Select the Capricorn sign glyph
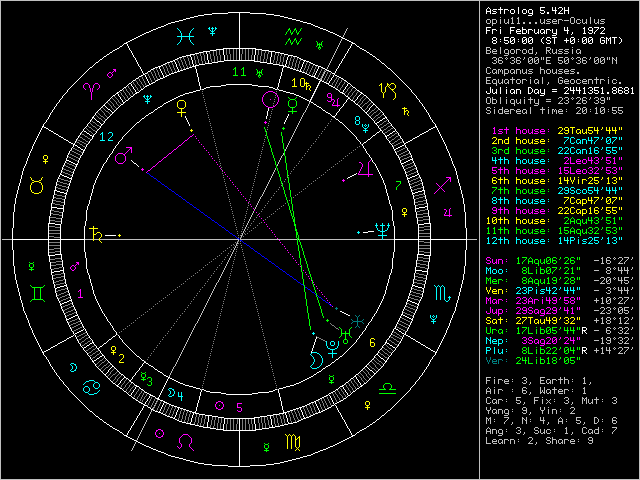 pyautogui.click(x=388, y=91)
